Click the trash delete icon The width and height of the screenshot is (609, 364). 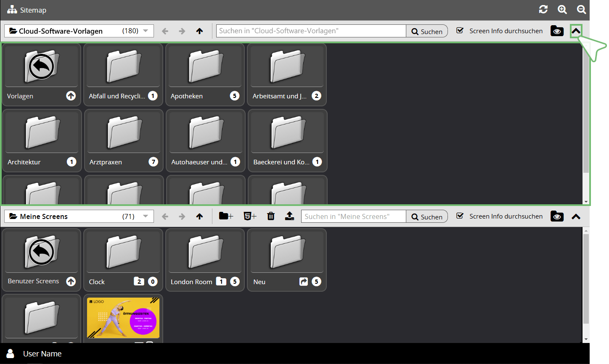click(x=271, y=216)
